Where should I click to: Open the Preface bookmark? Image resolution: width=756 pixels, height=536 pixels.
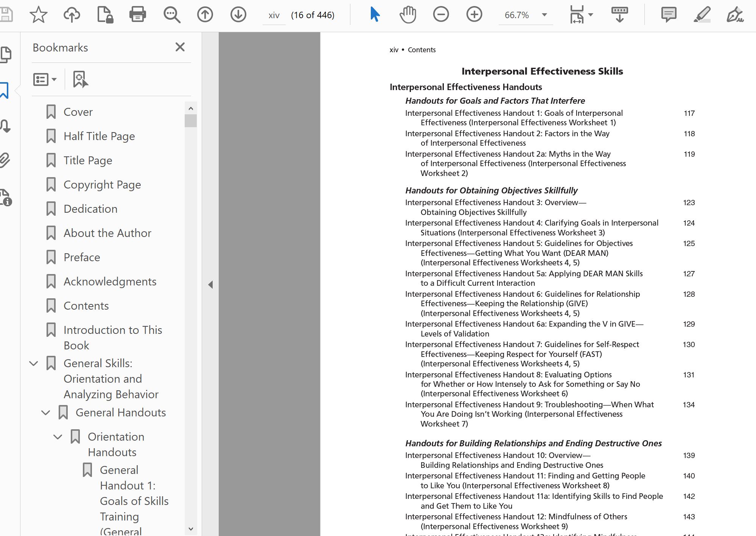click(x=82, y=257)
